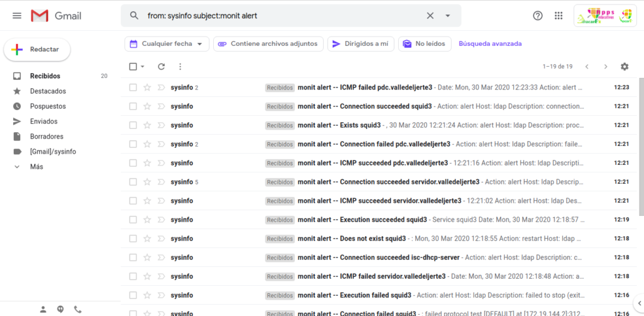The image size is (644, 316).
Task: Open the Does not exist squid3 email
Action: (x=378, y=239)
